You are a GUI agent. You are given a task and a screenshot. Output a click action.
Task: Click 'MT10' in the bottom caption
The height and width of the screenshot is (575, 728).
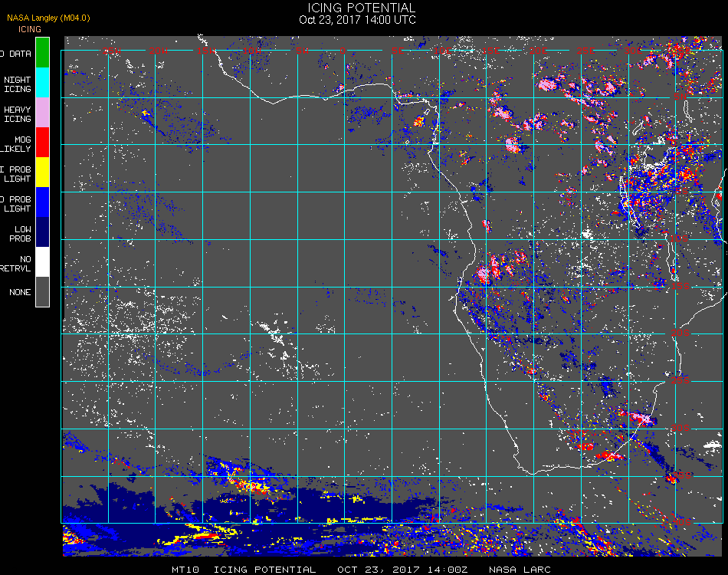(185, 570)
